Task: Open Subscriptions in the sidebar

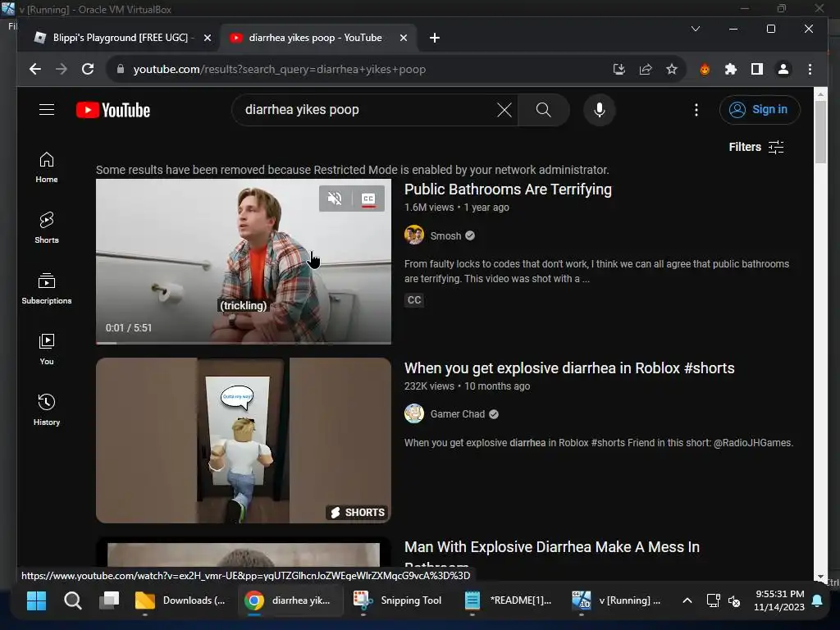Action: click(x=47, y=289)
